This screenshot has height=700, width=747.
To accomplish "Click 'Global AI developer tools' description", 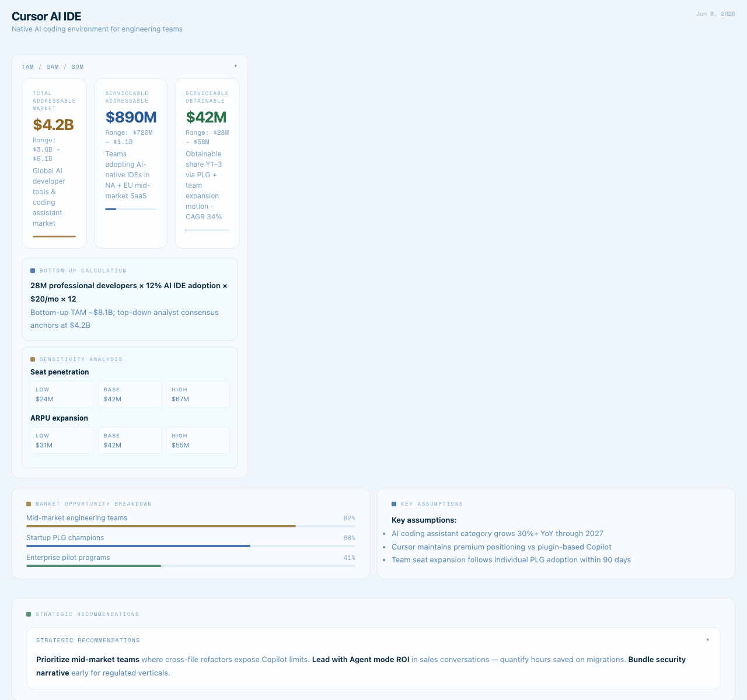I will click(x=49, y=197).
